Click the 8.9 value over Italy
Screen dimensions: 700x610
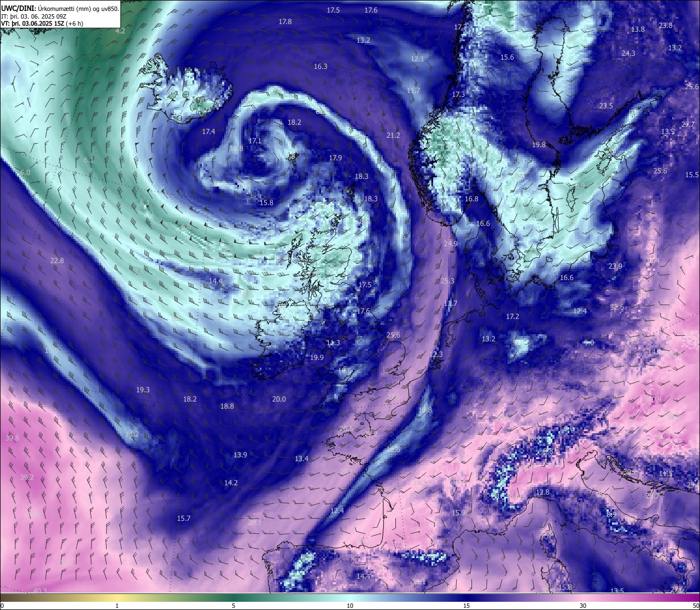pyautogui.click(x=611, y=515)
